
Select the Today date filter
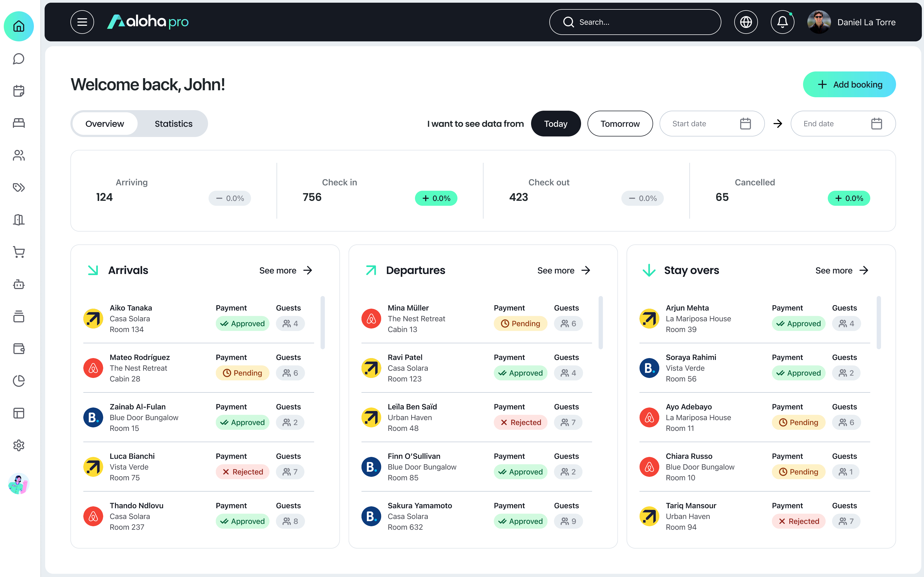pos(556,124)
